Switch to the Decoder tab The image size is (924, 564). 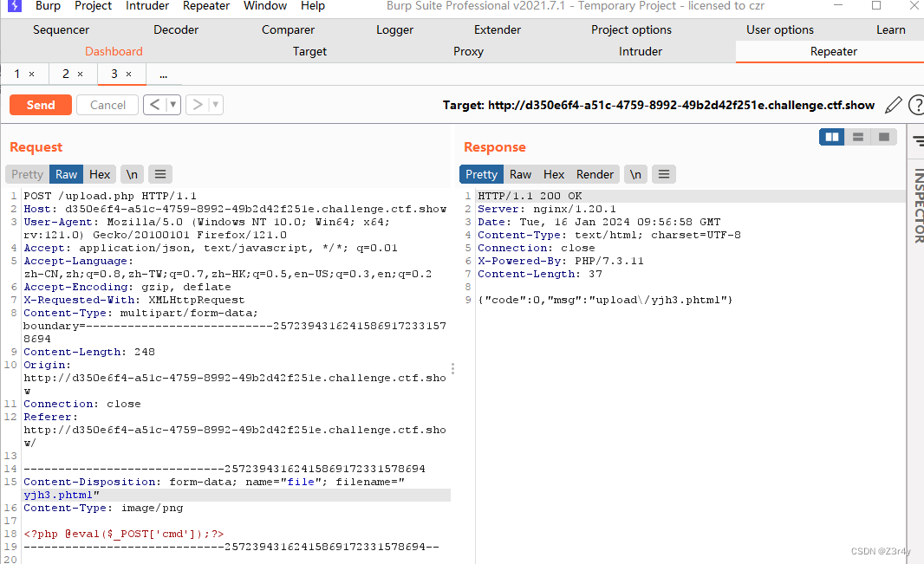pyautogui.click(x=176, y=30)
